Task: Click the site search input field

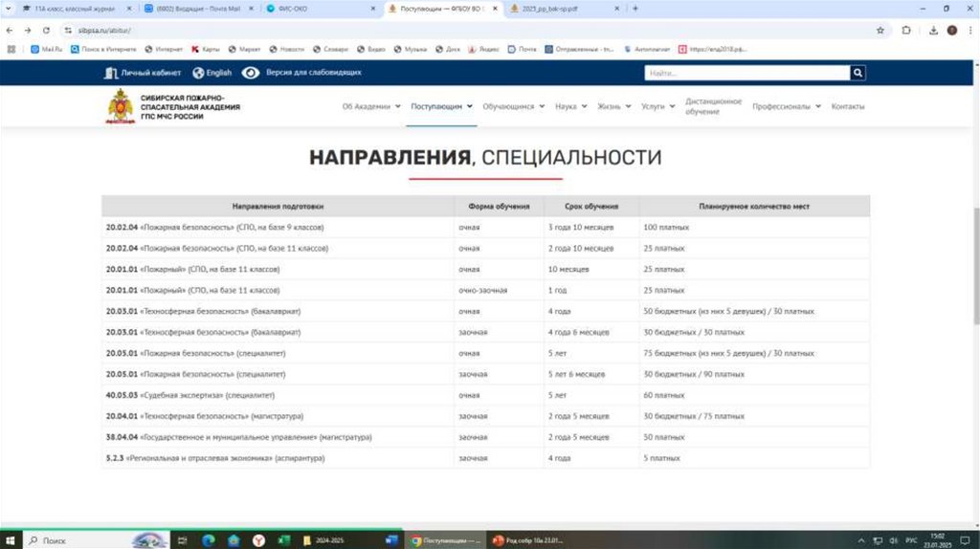Action: pyautogui.click(x=746, y=73)
